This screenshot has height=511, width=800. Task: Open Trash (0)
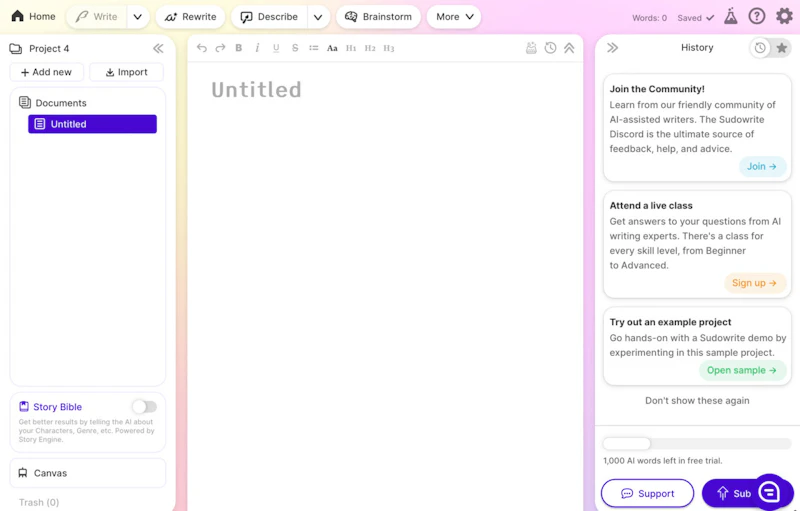click(39, 502)
